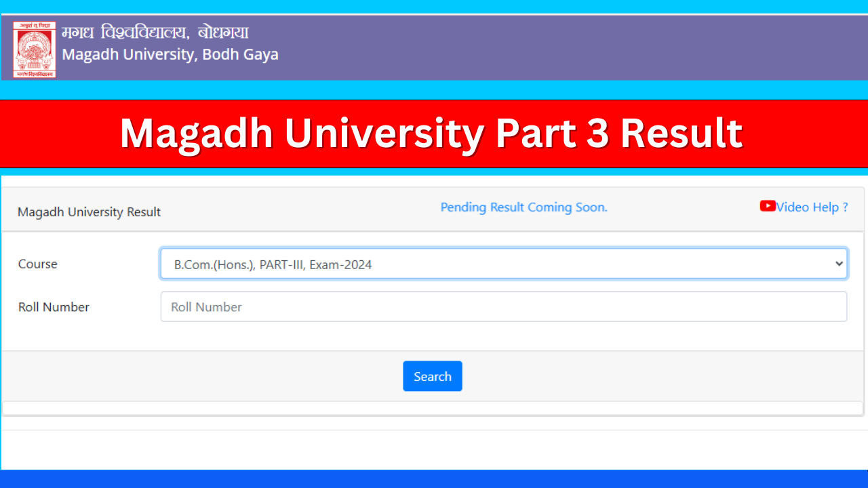Screen dimensions: 868x488
Task: Click the Magadh University Result heading text
Action: [90, 212]
